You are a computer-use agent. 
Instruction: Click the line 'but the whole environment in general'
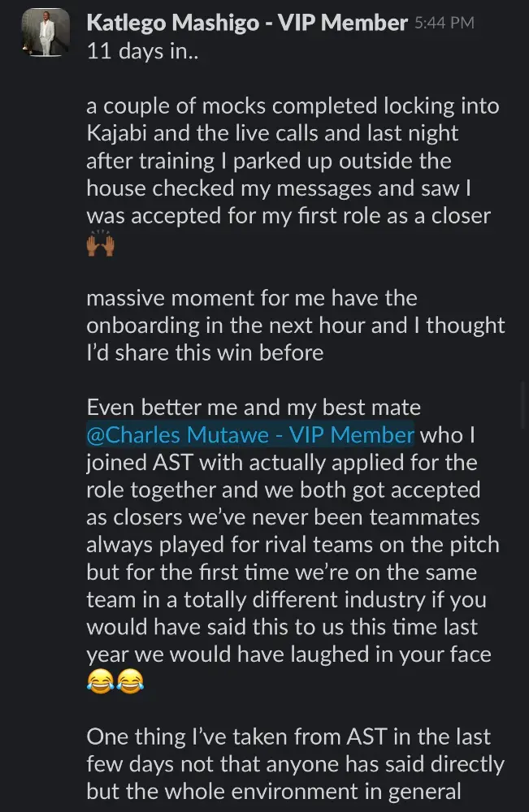(274, 792)
